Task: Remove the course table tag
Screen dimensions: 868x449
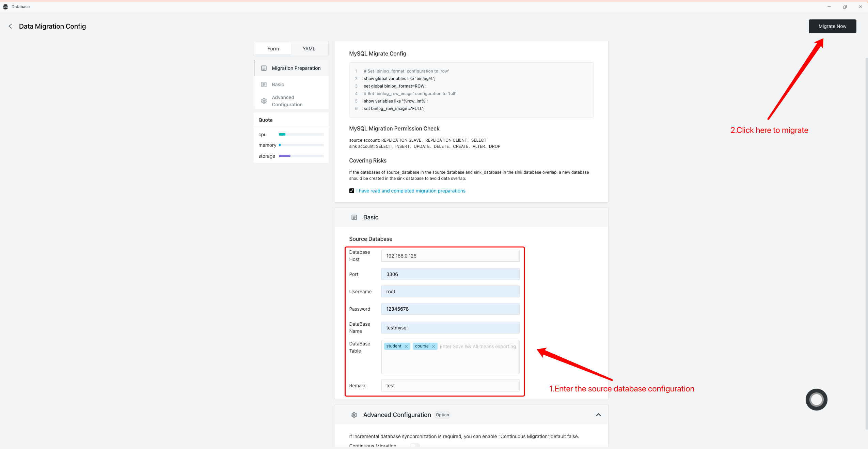Action: pyautogui.click(x=433, y=346)
